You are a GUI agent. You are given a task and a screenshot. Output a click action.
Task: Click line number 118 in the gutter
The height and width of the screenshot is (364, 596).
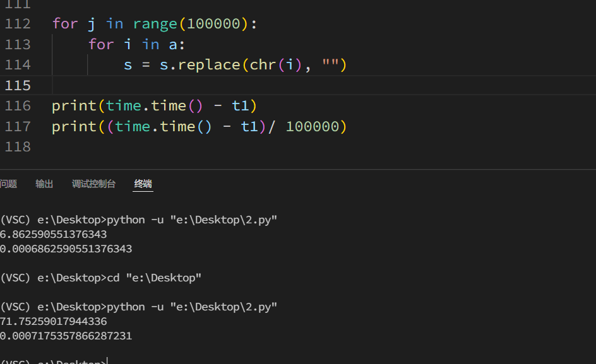pyautogui.click(x=18, y=147)
